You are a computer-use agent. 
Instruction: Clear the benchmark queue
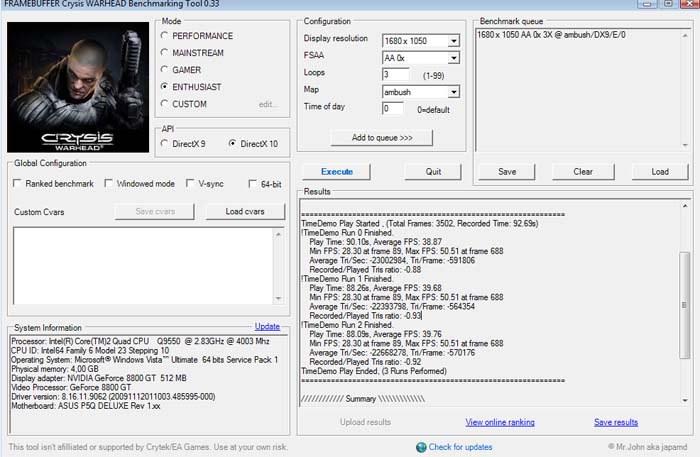[x=583, y=172]
